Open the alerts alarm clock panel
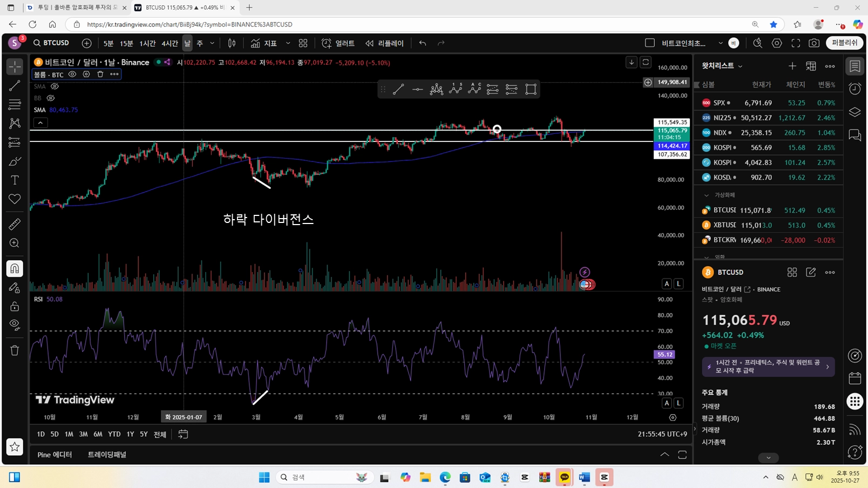 tap(855, 89)
